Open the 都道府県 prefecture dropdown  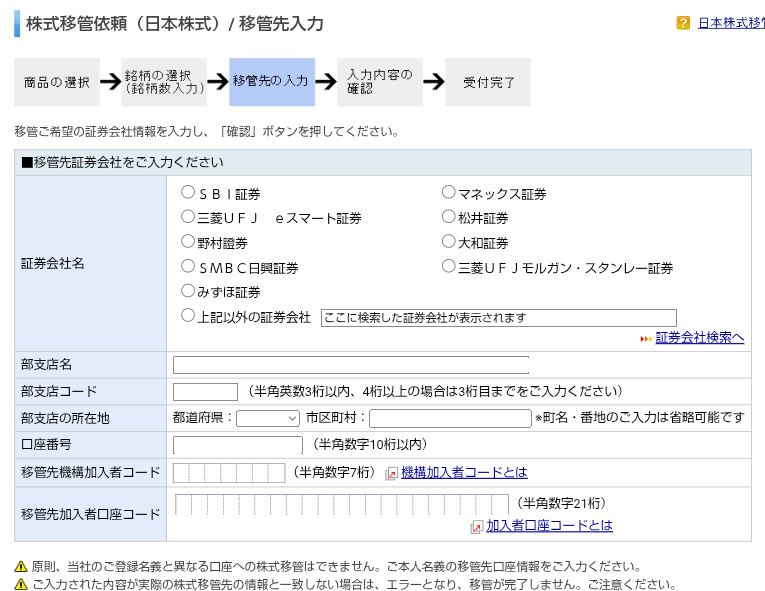268,418
